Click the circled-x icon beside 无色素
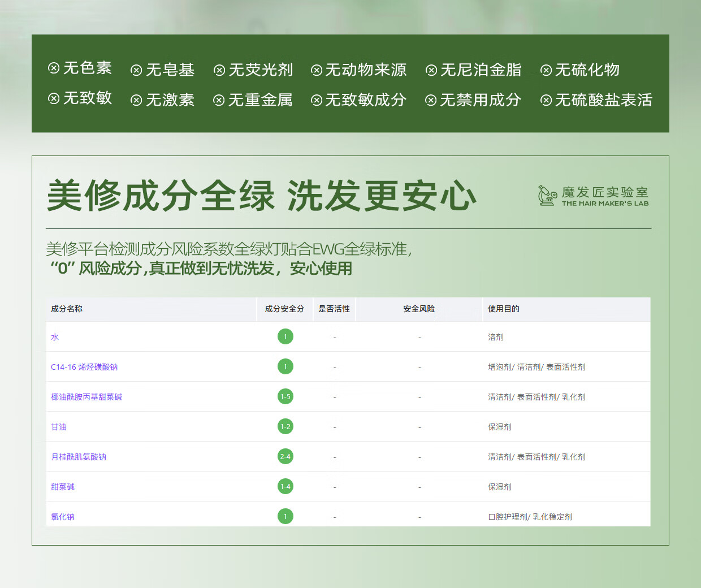Screen dimensions: 701x588 coord(54,68)
